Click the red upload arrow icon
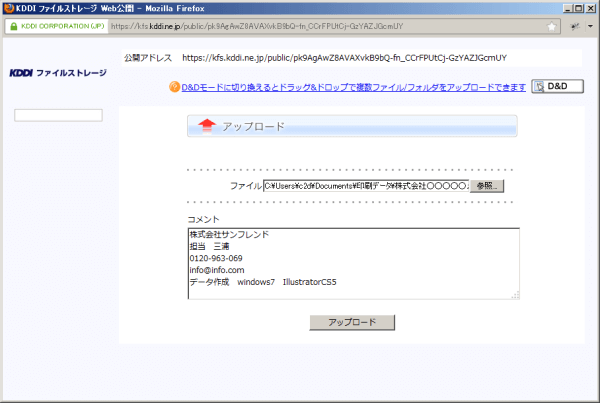Screen dimensions: 600x403 click(206, 126)
